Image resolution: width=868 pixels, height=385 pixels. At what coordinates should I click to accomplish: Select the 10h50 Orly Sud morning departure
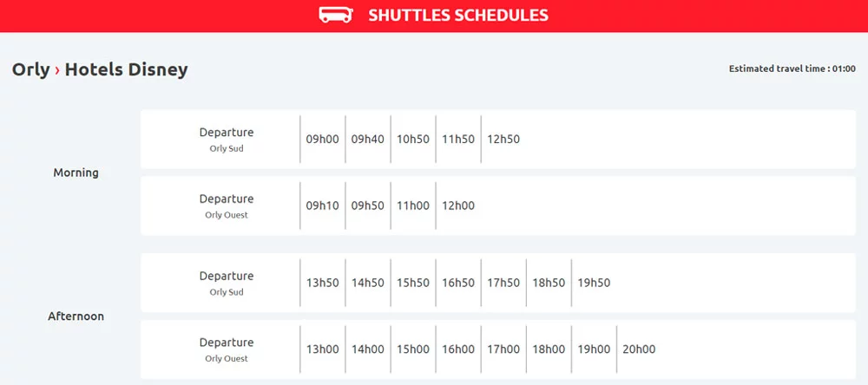413,139
